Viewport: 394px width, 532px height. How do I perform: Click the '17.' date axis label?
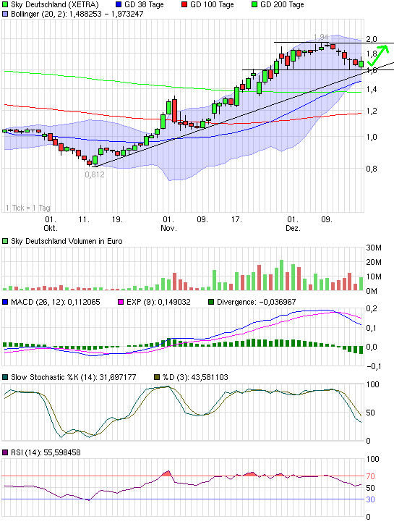pyautogui.click(x=236, y=219)
